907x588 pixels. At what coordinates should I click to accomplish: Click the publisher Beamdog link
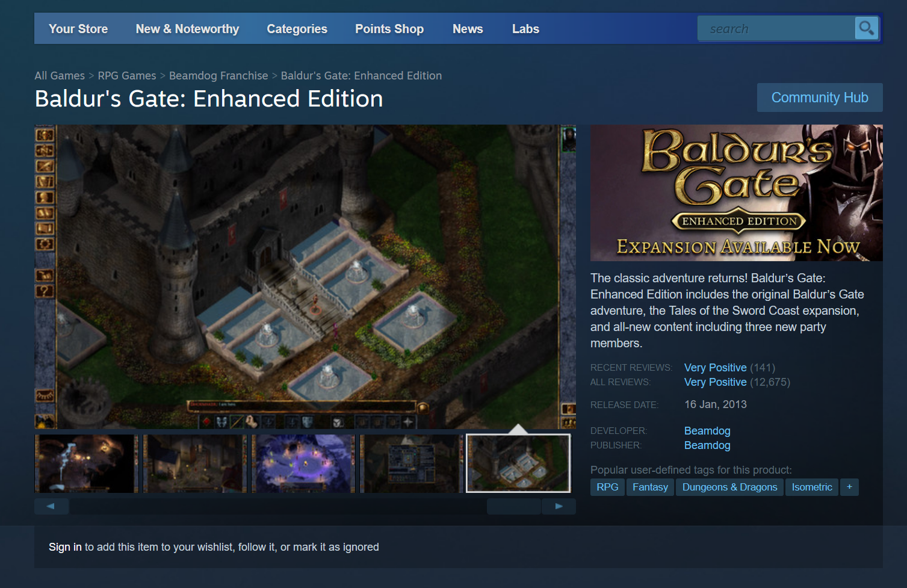click(707, 445)
